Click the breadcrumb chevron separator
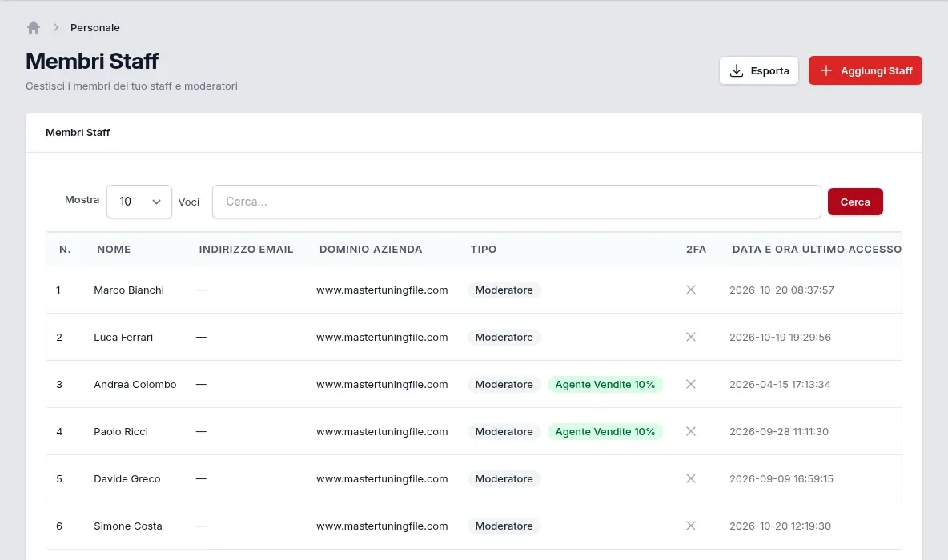Screen dimensions: 948x560 pos(55,27)
